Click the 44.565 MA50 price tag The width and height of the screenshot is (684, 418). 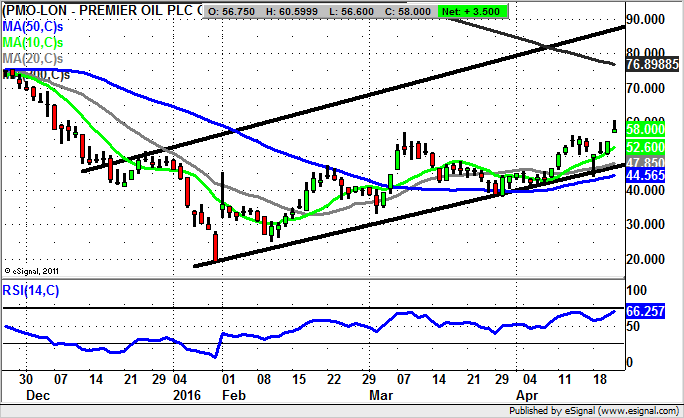pyautogui.click(x=645, y=175)
